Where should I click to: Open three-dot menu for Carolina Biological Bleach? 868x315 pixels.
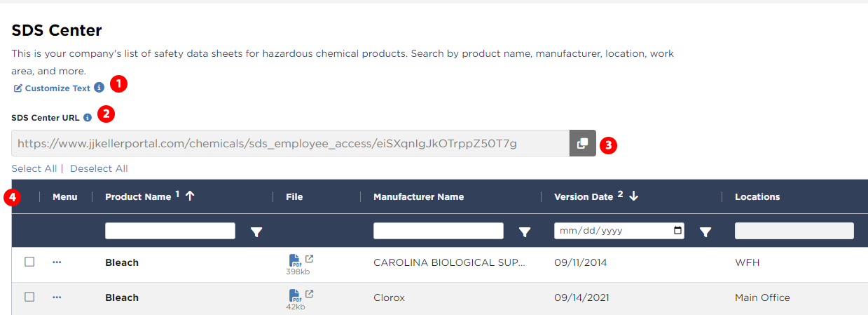pyautogui.click(x=57, y=262)
